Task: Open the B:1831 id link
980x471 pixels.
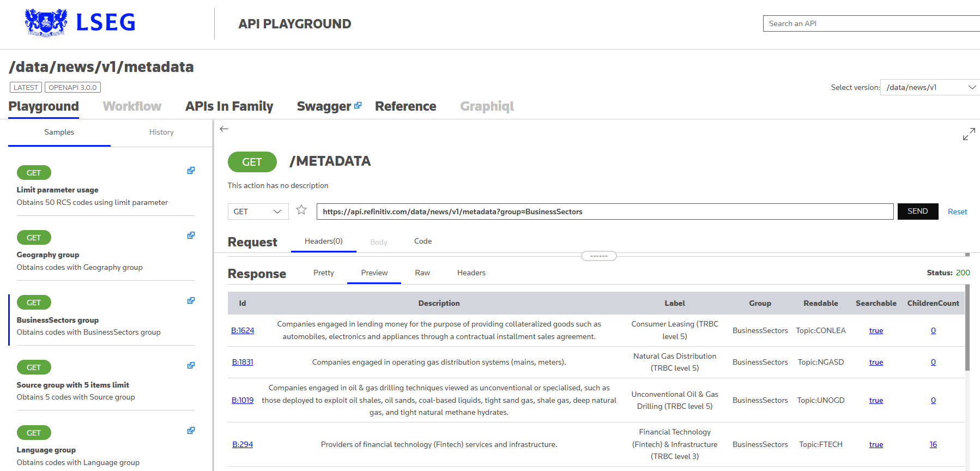Action: pos(243,362)
